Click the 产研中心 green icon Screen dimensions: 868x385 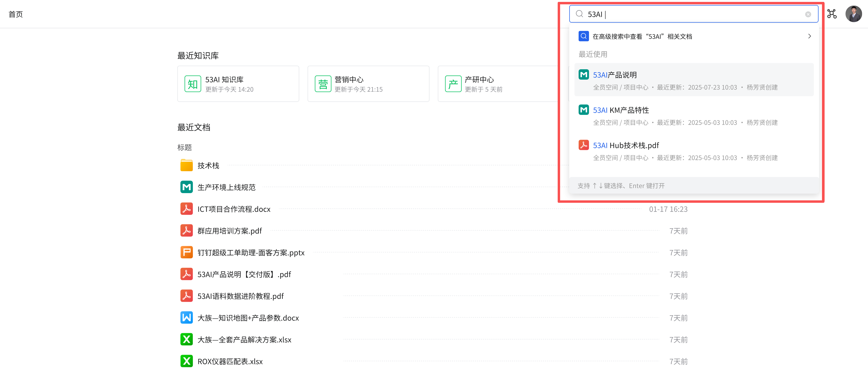coord(453,84)
